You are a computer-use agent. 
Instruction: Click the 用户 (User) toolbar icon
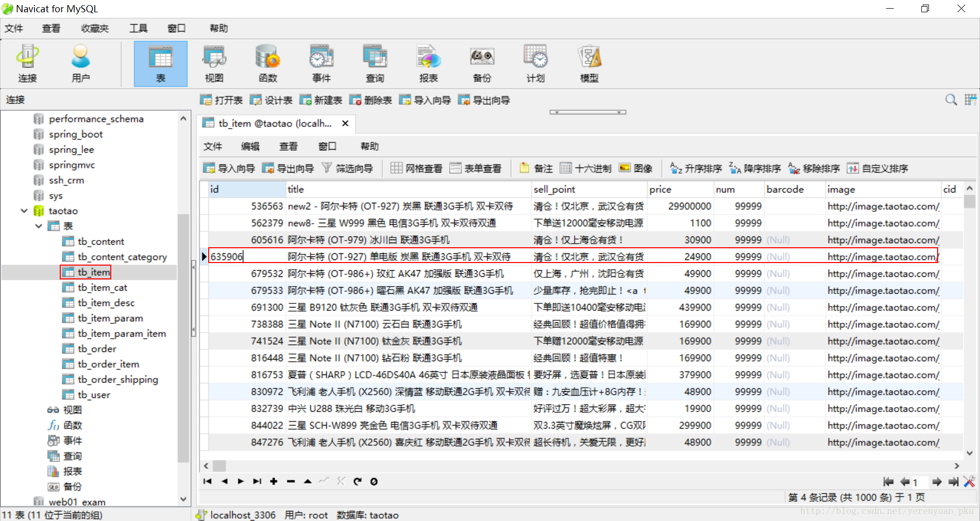81,63
